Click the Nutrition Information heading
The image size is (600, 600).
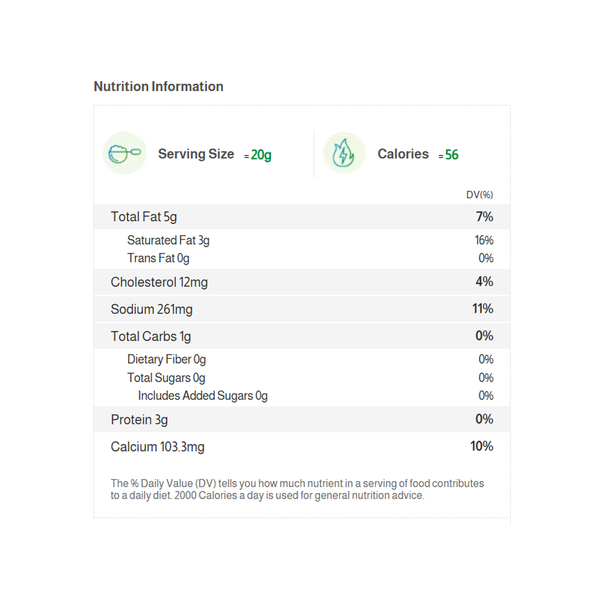coord(158,87)
